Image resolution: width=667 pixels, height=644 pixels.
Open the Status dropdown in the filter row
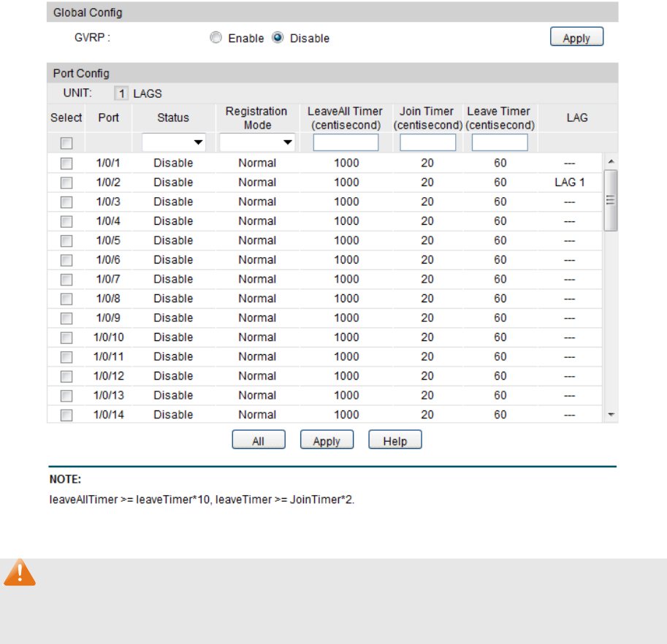pos(174,142)
